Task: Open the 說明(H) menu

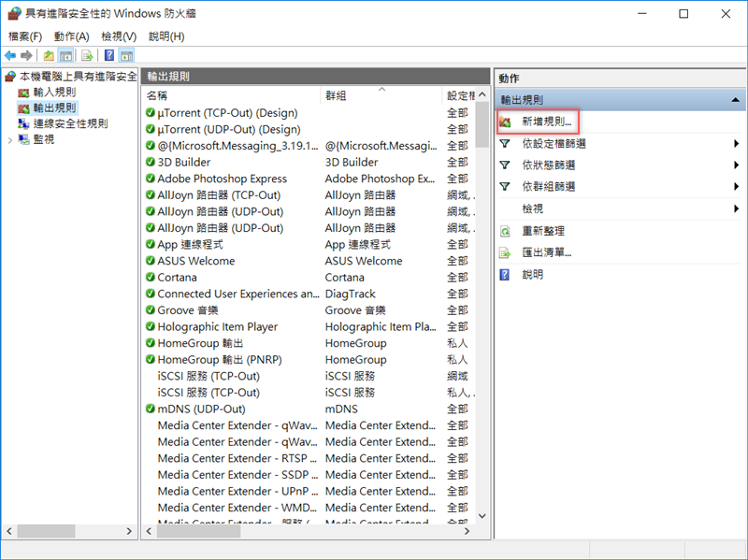Action: pyautogui.click(x=166, y=36)
